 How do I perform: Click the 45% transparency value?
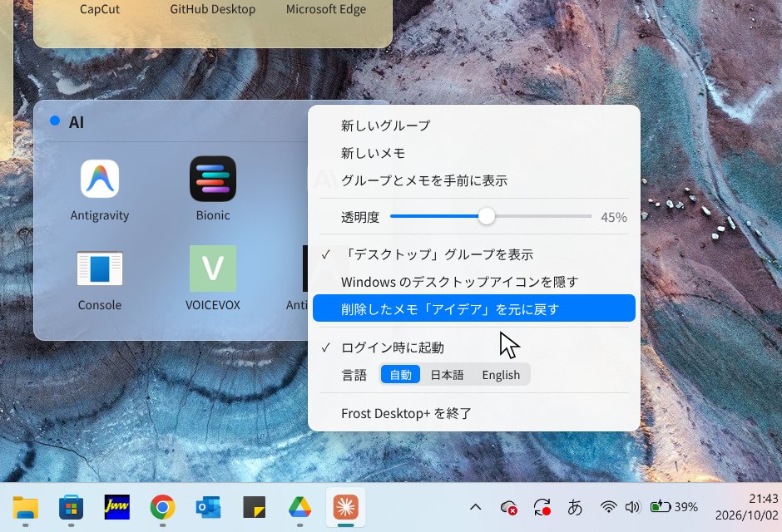pos(614,217)
